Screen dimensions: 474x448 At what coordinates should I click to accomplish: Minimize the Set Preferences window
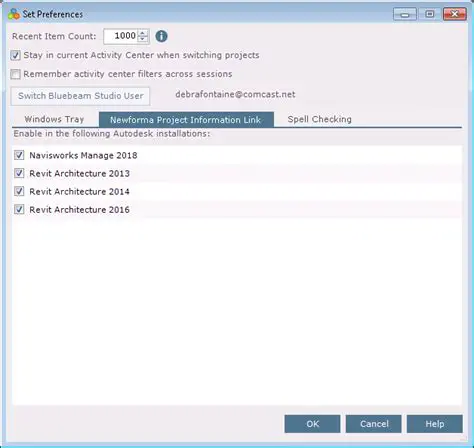tap(405, 14)
